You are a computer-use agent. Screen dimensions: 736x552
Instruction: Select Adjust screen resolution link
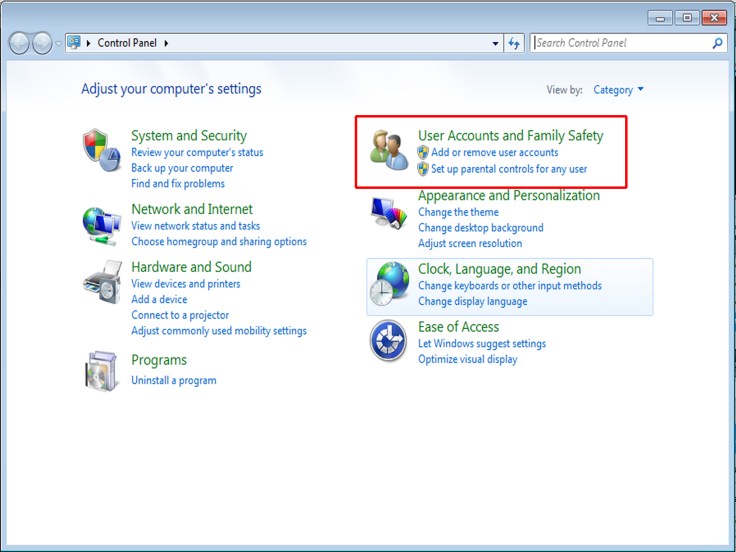click(469, 243)
